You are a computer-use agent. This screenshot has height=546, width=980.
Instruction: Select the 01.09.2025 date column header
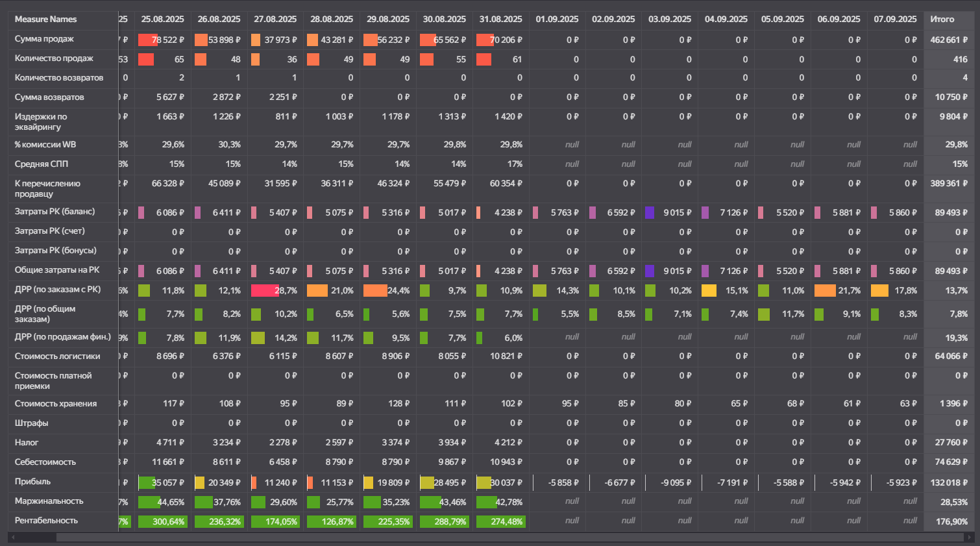pyautogui.click(x=557, y=19)
